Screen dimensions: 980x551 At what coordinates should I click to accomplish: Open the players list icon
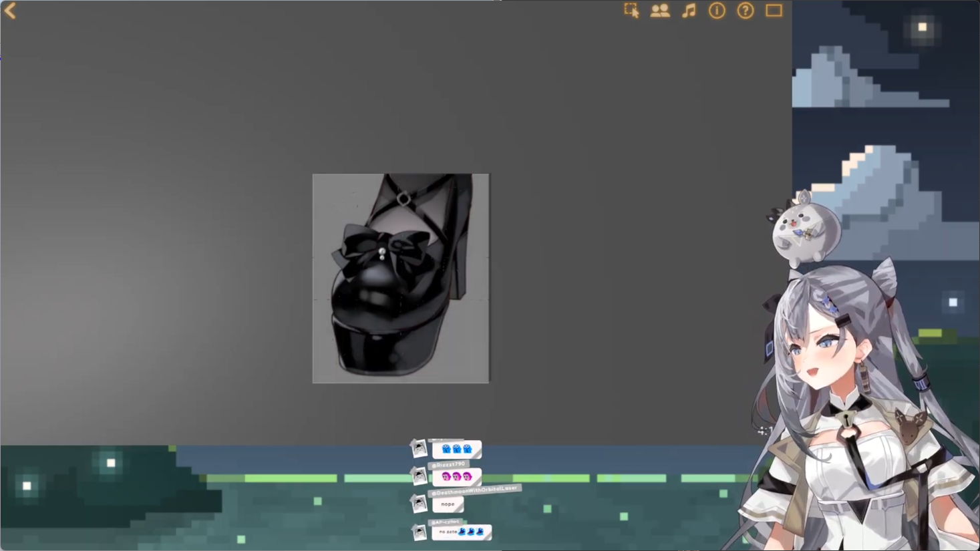pos(660,11)
